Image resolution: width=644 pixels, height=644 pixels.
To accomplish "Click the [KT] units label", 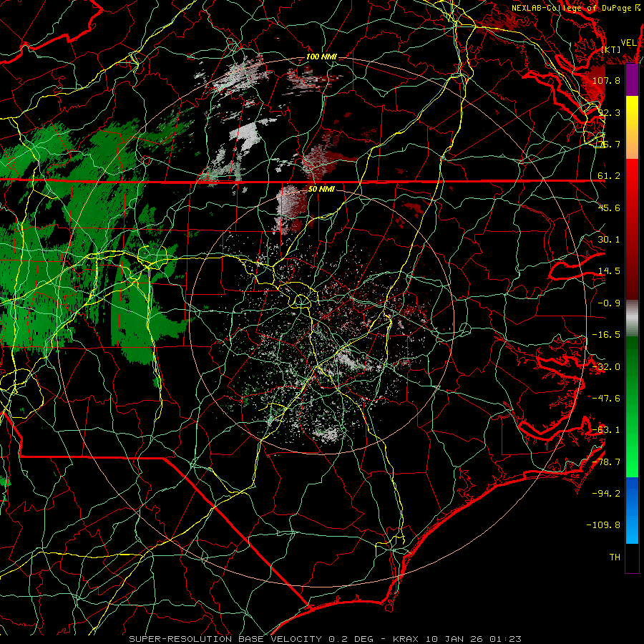I will 611,49.
